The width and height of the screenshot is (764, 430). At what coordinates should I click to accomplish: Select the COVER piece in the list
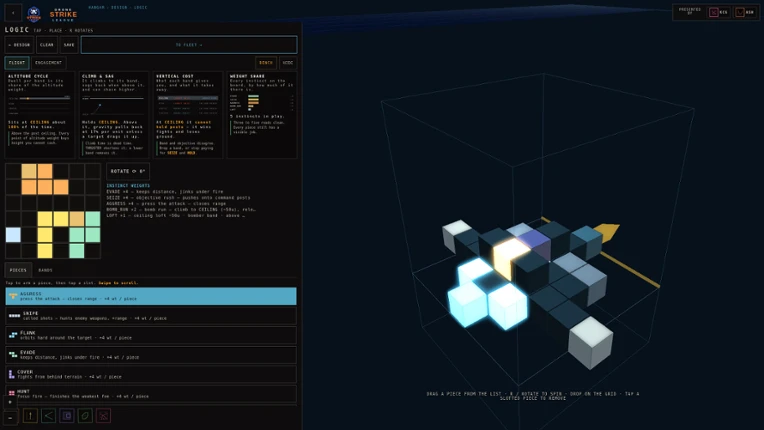click(x=151, y=374)
